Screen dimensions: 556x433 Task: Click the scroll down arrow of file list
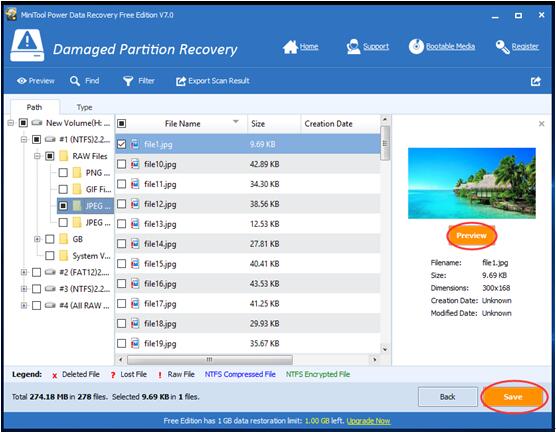385,349
